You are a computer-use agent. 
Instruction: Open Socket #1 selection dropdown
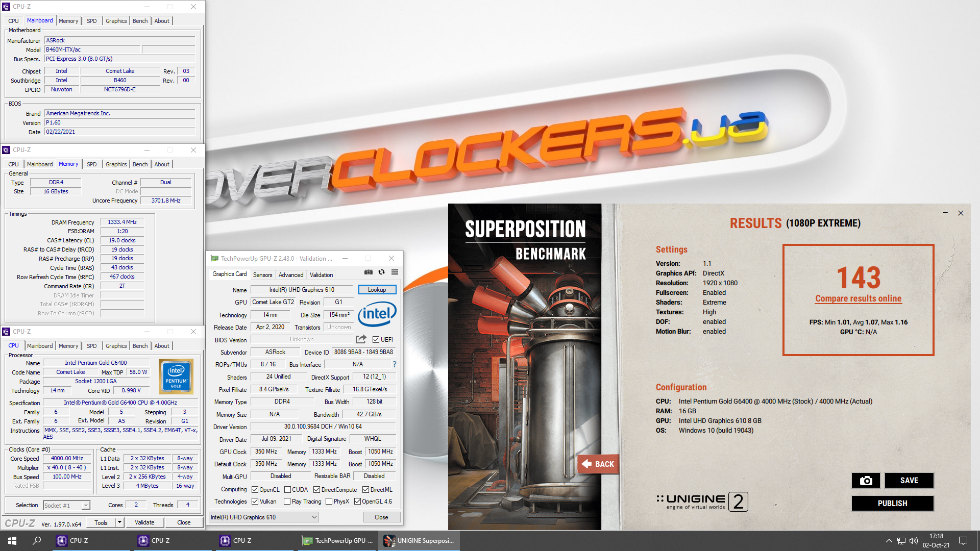(x=66, y=505)
